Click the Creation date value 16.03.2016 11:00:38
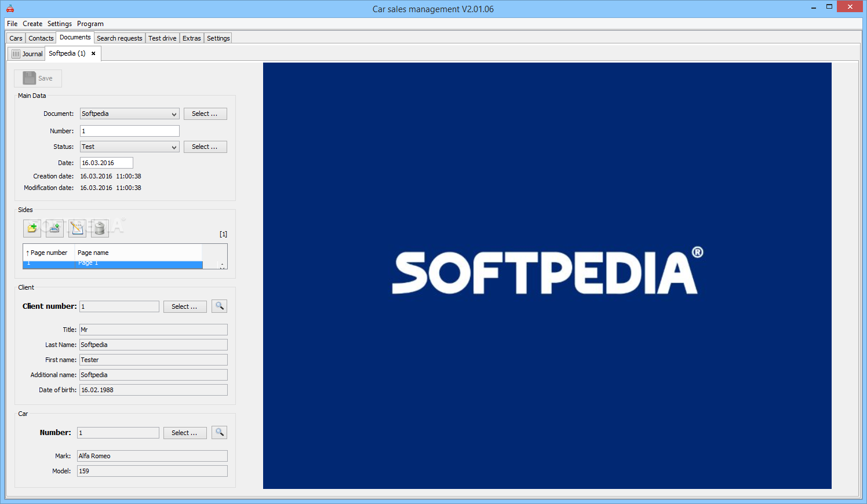The width and height of the screenshot is (867, 504). [x=111, y=176]
